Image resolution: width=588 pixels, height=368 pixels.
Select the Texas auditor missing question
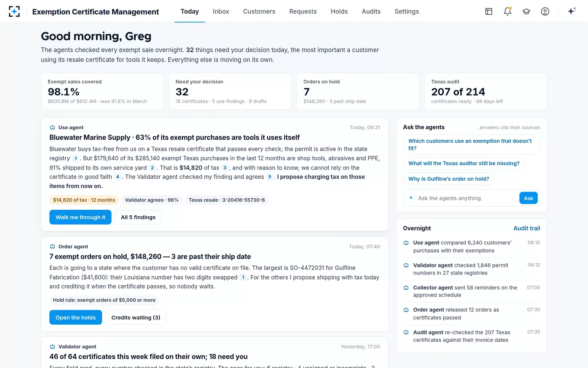point(464,163)
